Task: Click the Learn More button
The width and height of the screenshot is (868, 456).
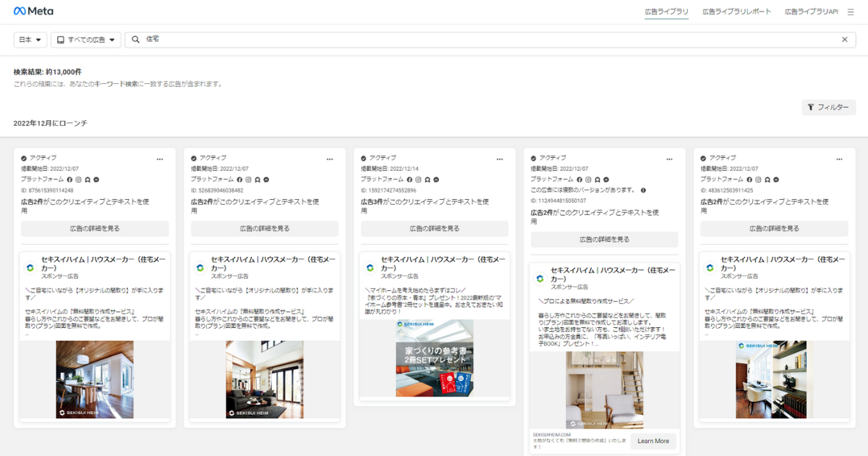Action: click(x=653, y=441)
